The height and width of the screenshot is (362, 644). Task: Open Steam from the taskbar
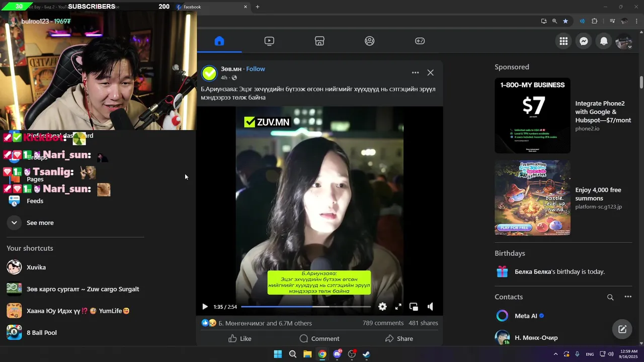coord(367,354)
